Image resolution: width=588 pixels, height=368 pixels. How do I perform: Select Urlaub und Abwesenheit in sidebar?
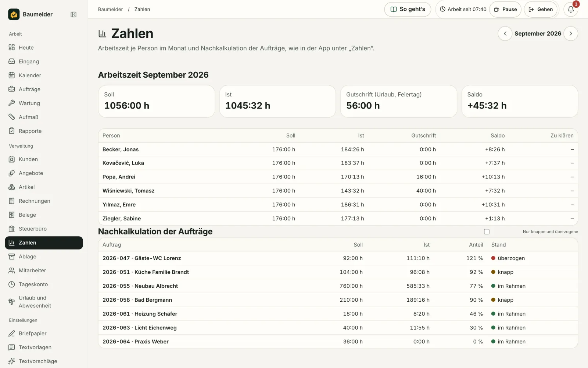[44, 302]
